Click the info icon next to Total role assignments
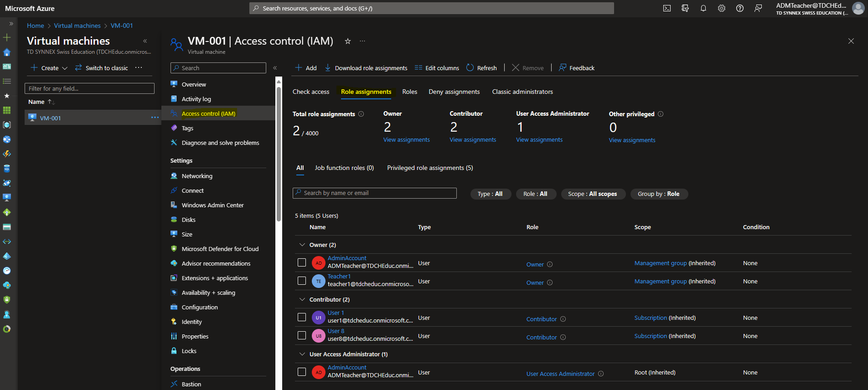Viewport: 868px width, 390px height. pyautogui.click(x=361, y=114)
